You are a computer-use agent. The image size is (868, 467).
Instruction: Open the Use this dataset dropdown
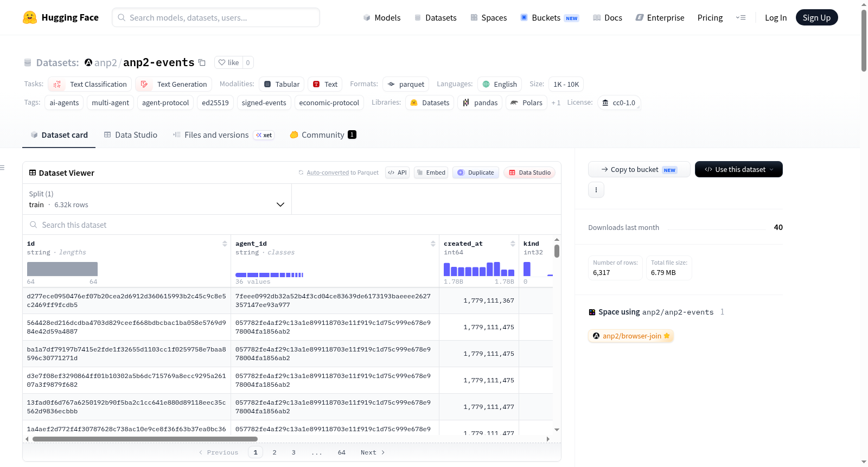[739, 169]
